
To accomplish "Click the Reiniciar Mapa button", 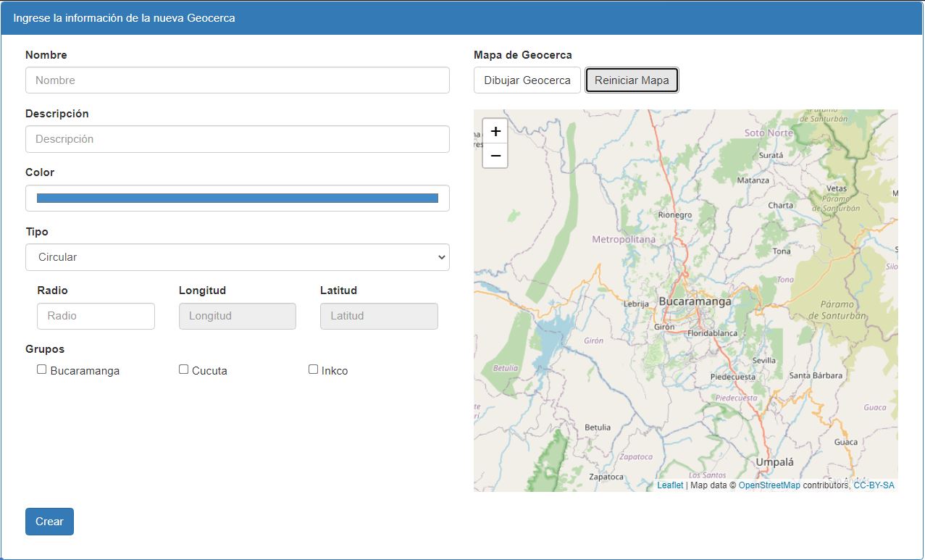I will [x=632, y=80].
